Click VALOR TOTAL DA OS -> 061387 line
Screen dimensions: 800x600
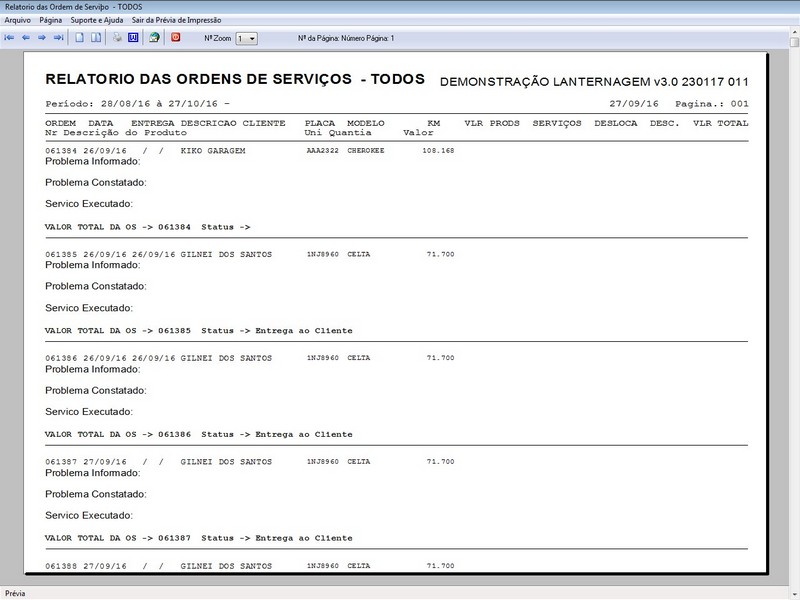pos(198,538)
